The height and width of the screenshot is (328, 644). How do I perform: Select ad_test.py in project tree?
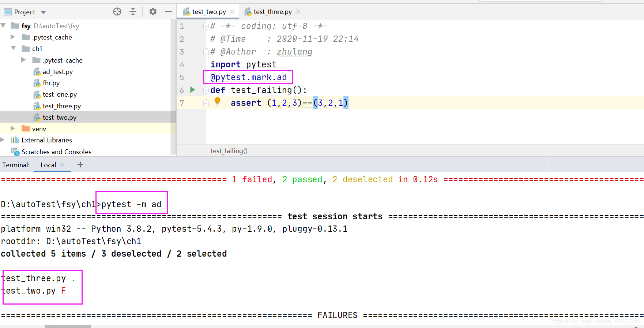pyautogui.click(x=57, y=72)
